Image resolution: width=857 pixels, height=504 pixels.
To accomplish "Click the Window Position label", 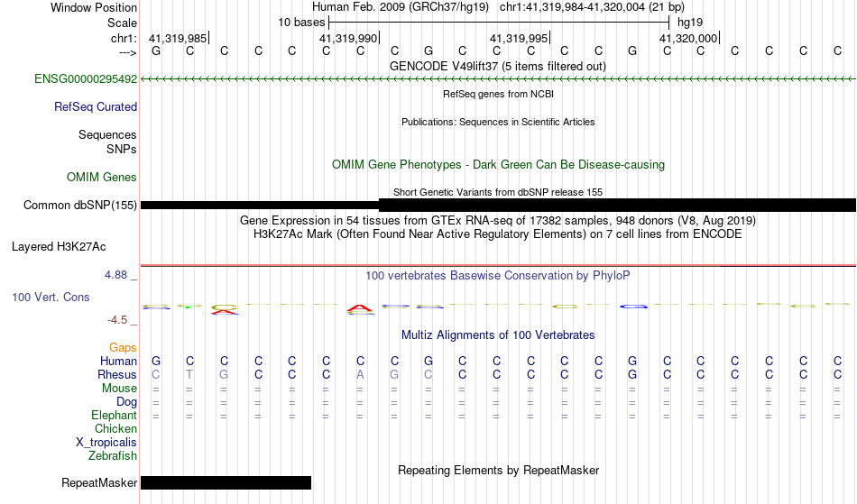I will click(94, 7).
